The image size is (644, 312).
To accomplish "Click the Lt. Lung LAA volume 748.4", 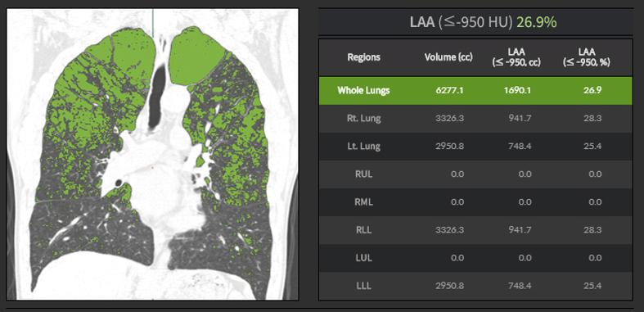I will coord(519,147).
